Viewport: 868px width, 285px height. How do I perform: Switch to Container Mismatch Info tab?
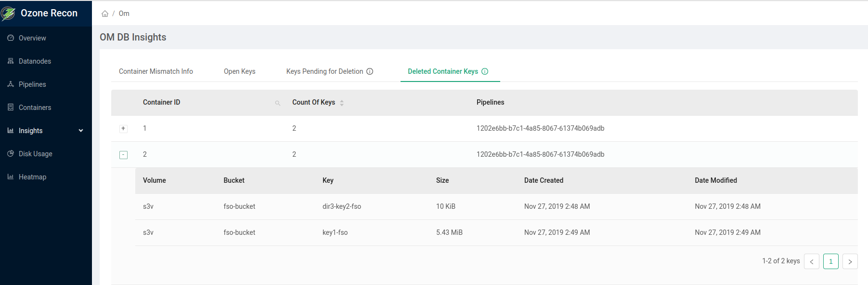pyautogui.click(x=155, y=71)
